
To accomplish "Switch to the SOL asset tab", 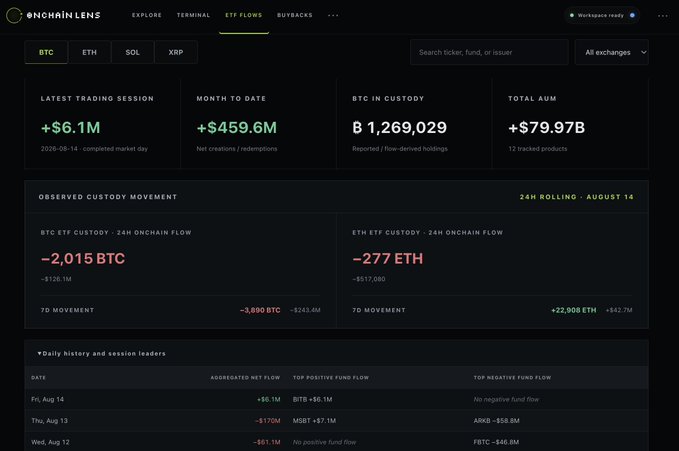I will (x=133, y=52).
